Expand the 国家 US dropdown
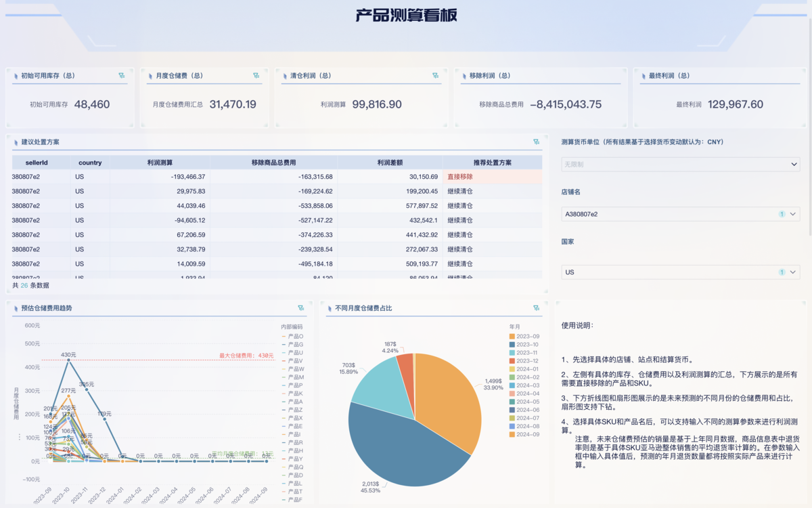The image size is (812, 508). (x=680, y=272)
